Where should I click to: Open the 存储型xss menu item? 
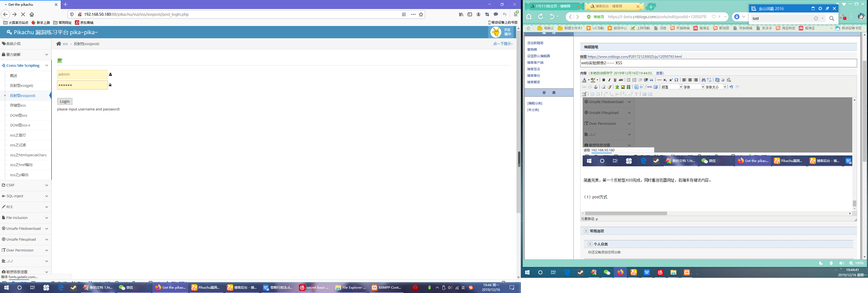(18, 106)
